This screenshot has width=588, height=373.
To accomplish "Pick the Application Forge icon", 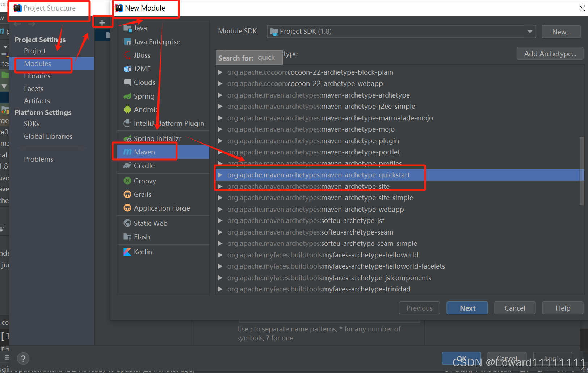I will click(x=127, y=208).
